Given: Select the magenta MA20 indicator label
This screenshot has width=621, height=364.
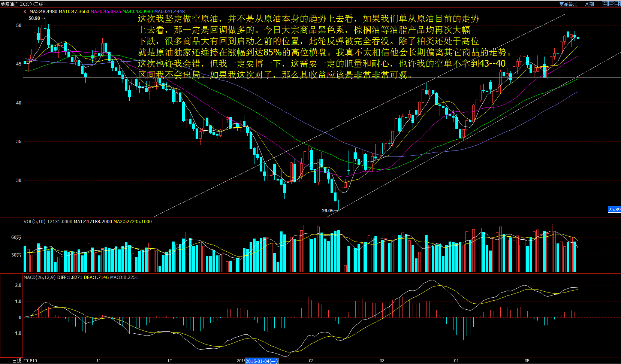Looking at the screenshot, I should tap(106, 12).
